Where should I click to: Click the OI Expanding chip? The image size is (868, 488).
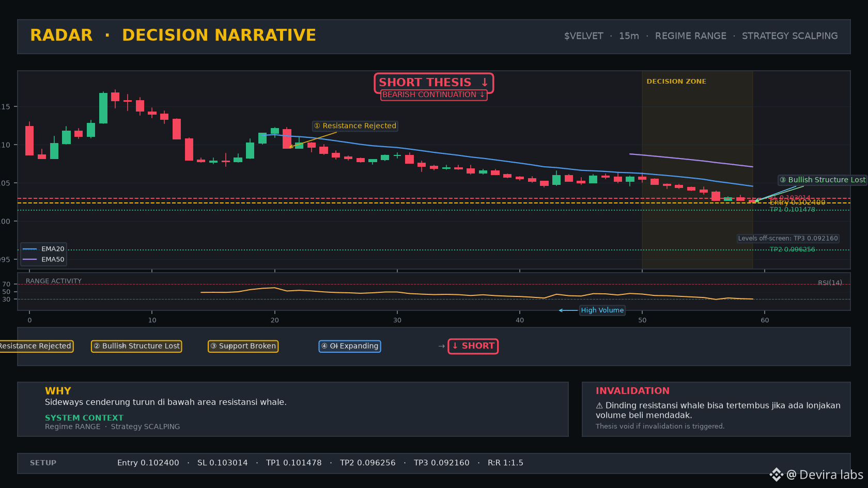pos(350,346)
